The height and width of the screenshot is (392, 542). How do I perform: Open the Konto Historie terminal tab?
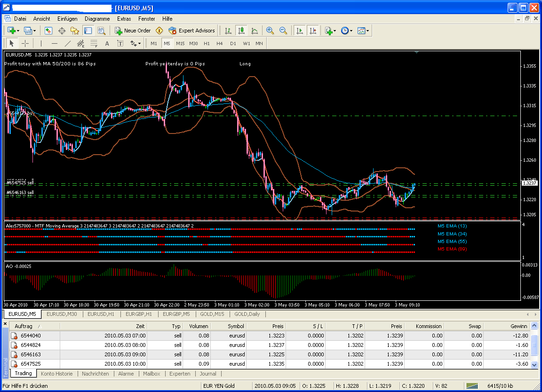(56, 374)
